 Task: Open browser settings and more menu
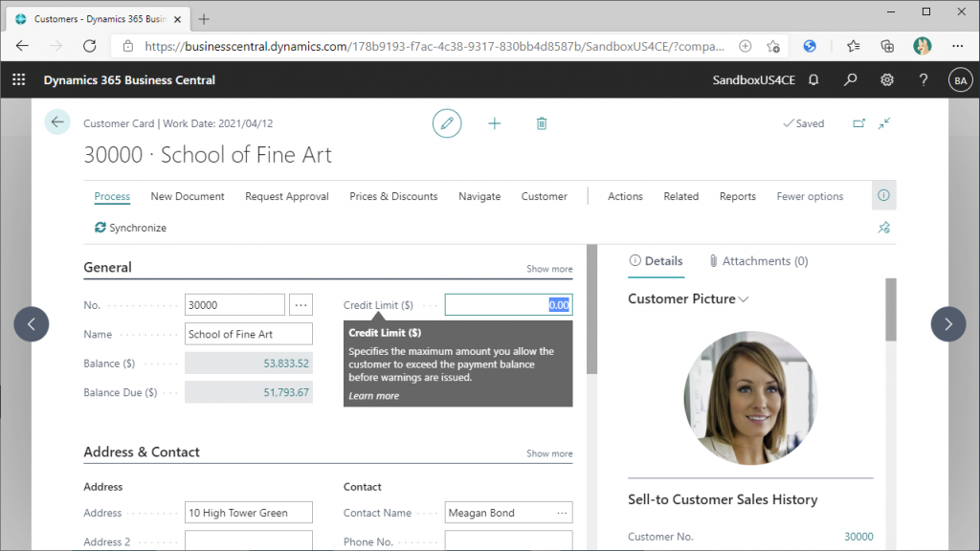[957, 46]
